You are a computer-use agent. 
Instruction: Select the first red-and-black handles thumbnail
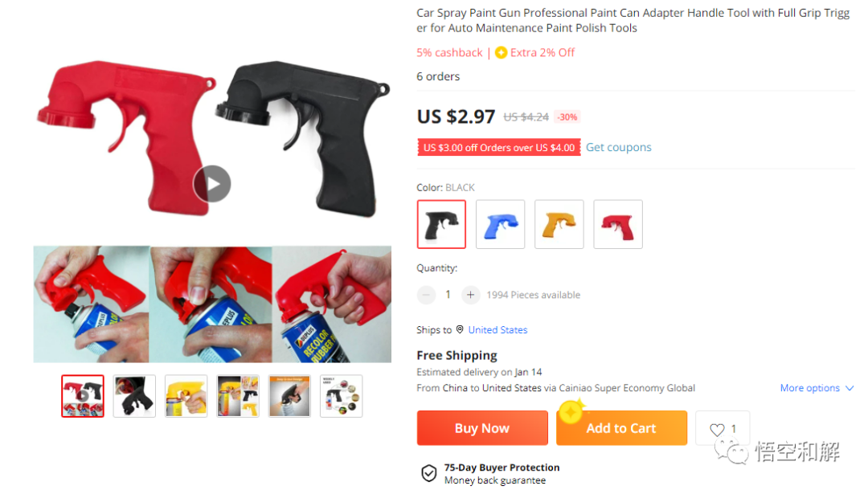83,396
